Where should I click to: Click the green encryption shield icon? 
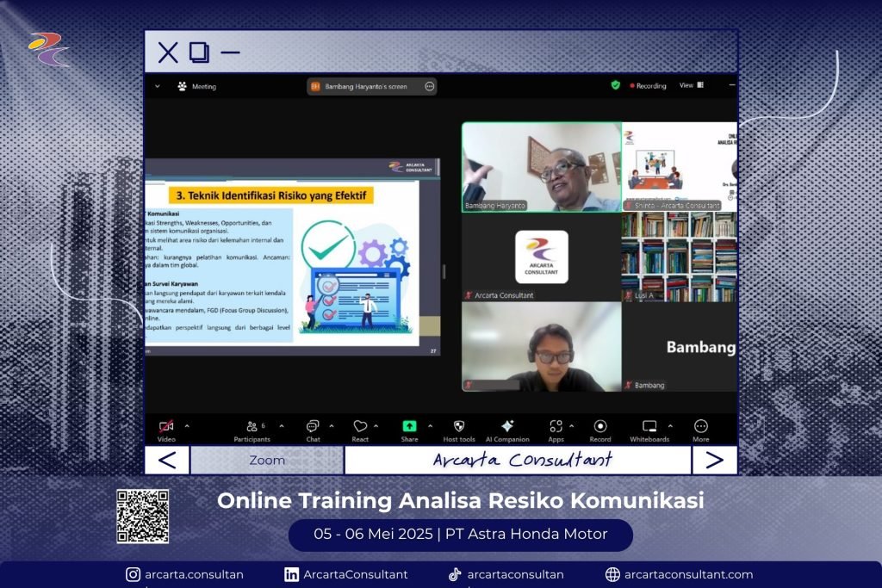(x=615, y=85)
